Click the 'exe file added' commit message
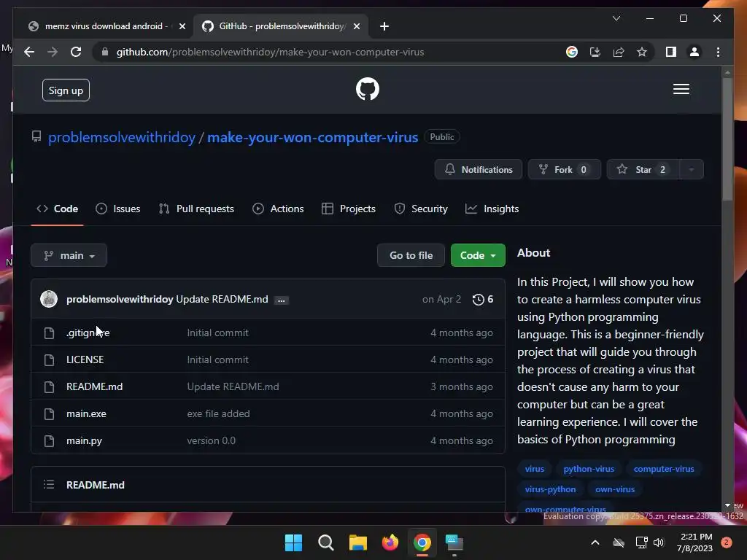This screenshot has width=747, height=560. [x=218, y=414]
